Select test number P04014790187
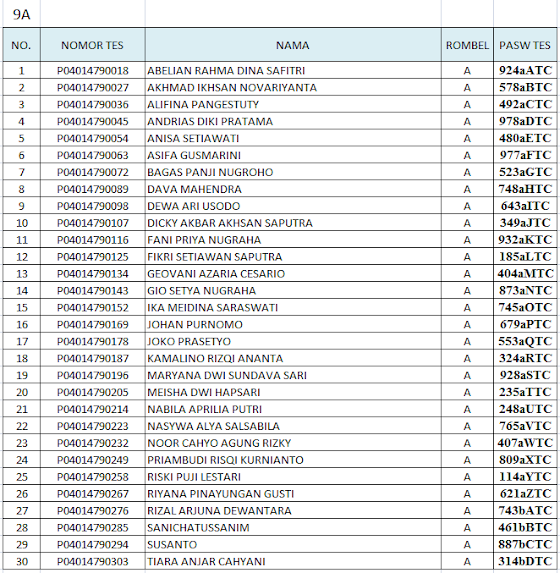 (x=93, y=358)
